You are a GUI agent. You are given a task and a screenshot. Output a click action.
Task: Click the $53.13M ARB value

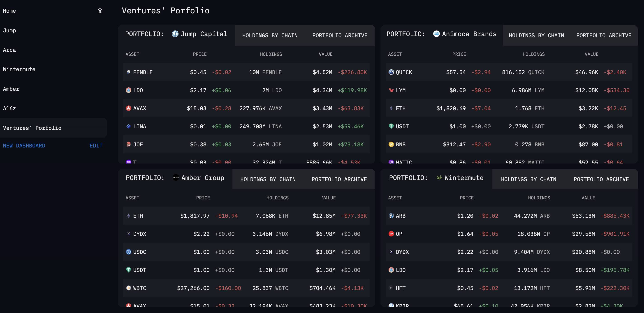coord(583,216)
